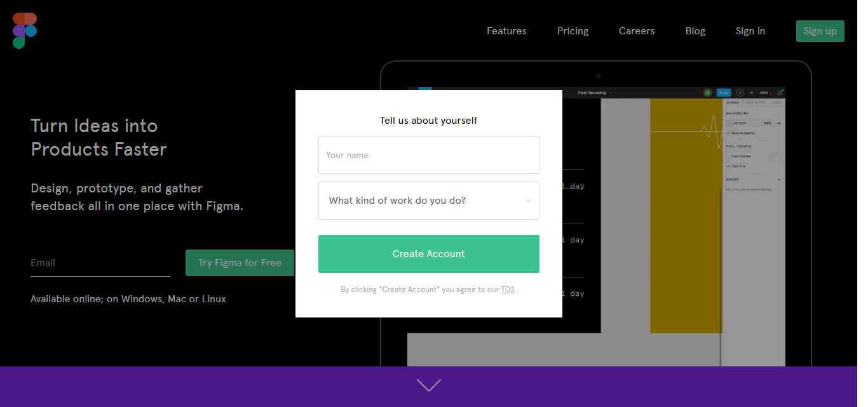Open the Pricing page
The image size is (868, 407).
573,31
